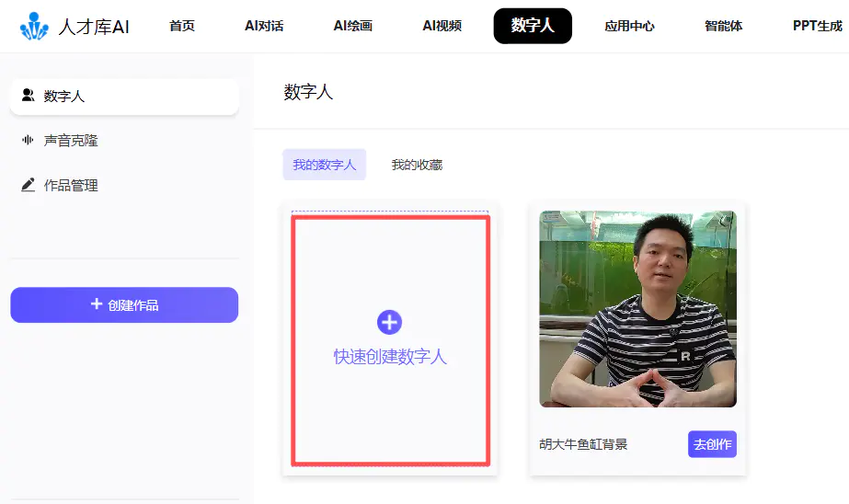Show the 我的收藏 tab
The image size is (849, 504).
[x=417, y=165]
